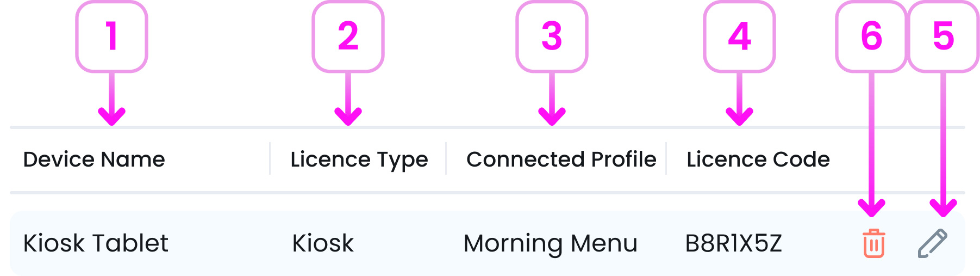
Task: Select the Kiosk Tablet device name
Action: coord(96,243)
